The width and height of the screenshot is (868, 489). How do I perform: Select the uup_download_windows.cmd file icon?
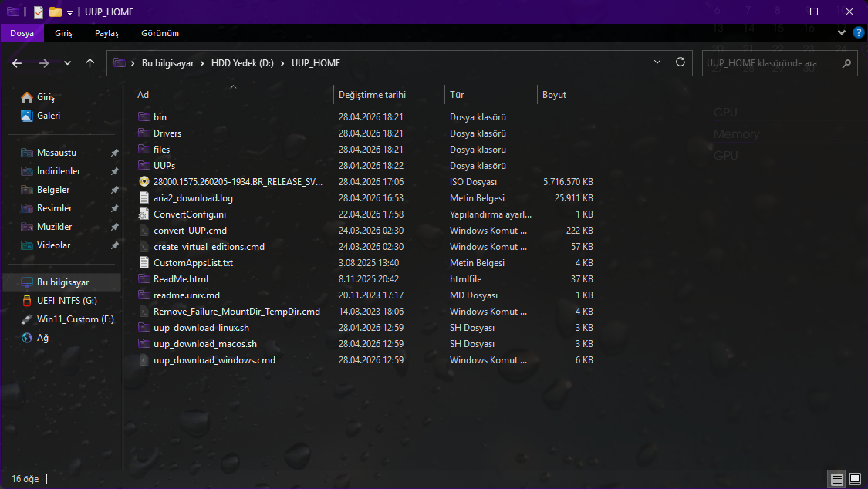click(144, 360)
